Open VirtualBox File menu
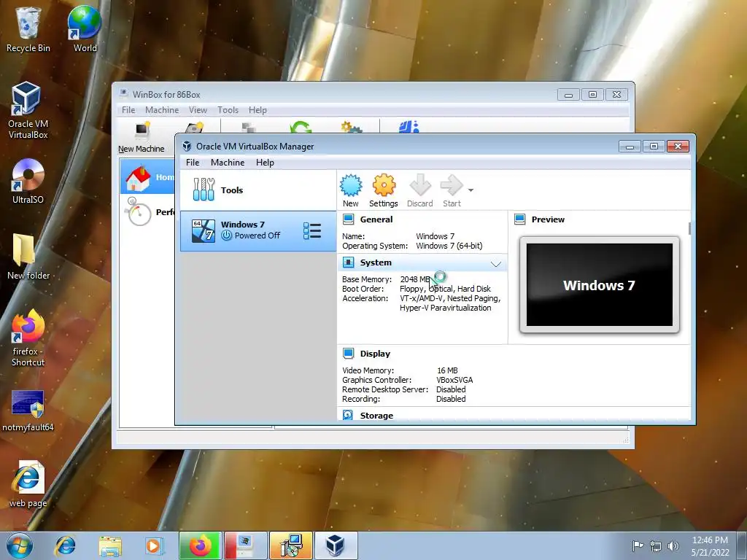The image size is (747, 560). click(193, 163)
